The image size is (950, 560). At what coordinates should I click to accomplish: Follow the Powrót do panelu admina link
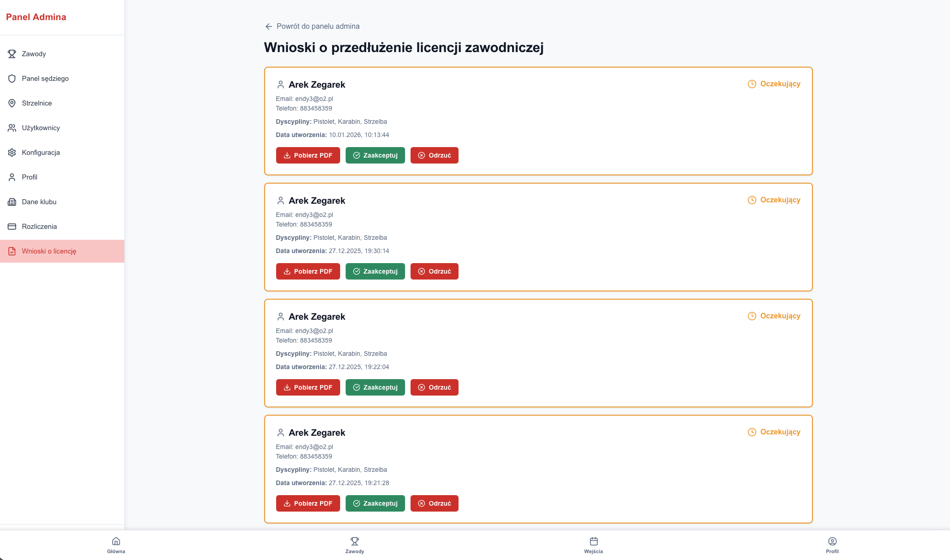318,26
